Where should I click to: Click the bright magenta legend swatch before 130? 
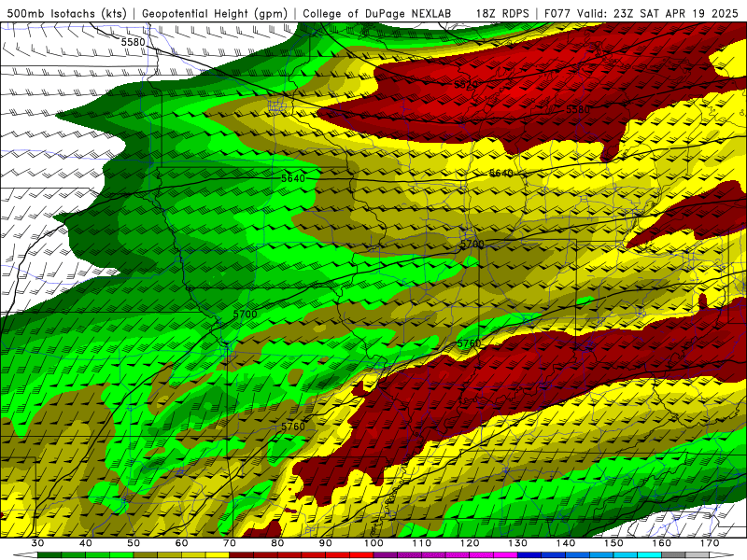[505, 555]
